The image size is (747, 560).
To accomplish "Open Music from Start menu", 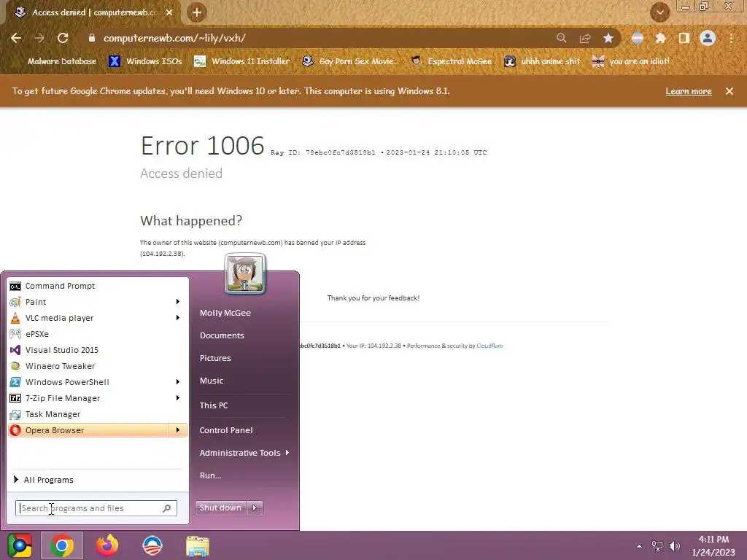I will pos(212,381).
